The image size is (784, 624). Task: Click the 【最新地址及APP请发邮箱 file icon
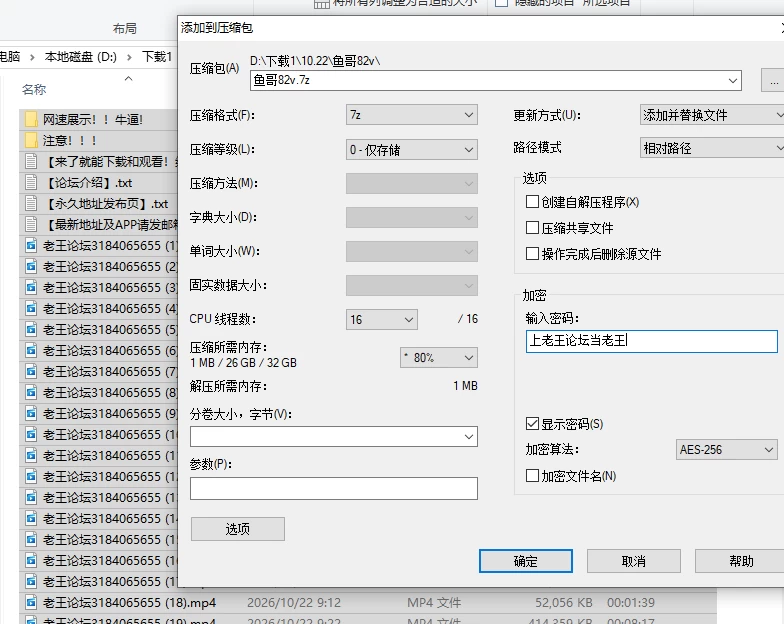point(31,224)
